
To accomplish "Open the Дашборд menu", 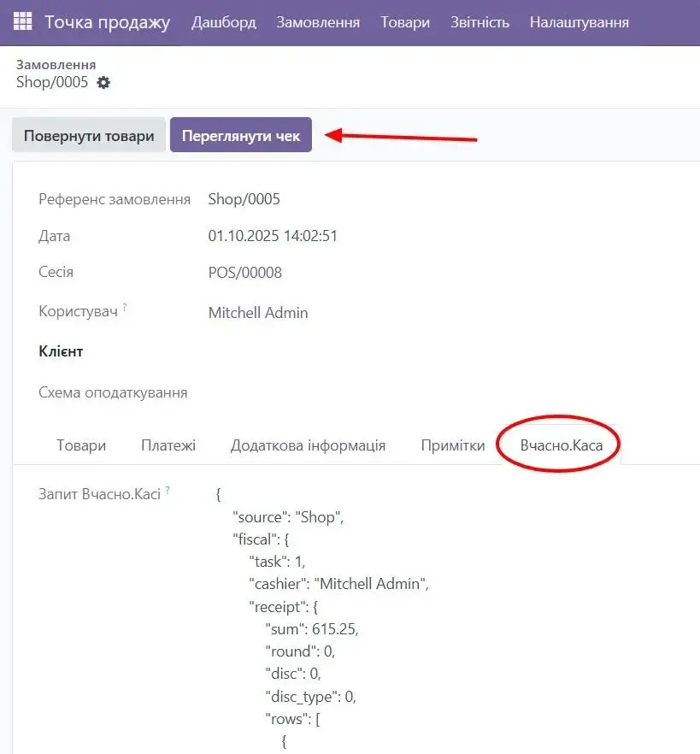I will click(225, 23).
